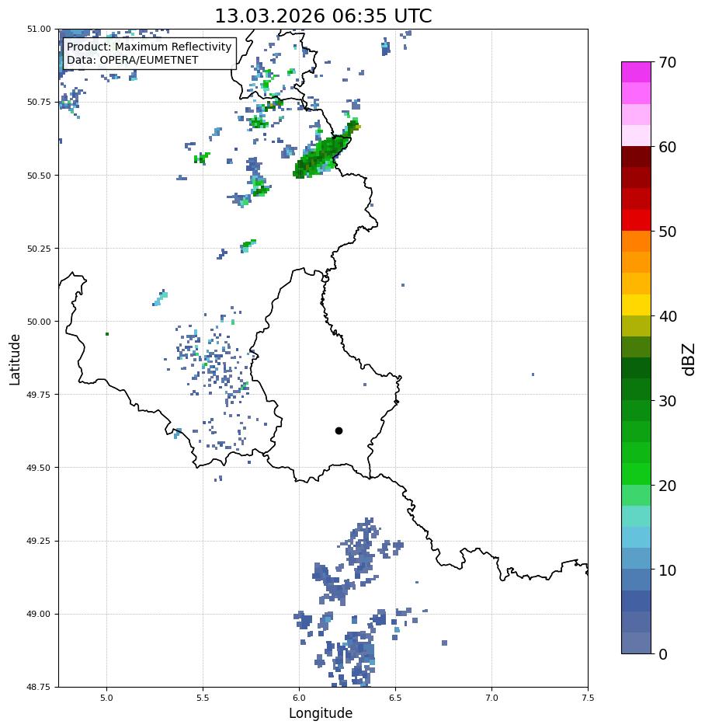Click the magenta top colorbar segment

click(x=637, y=72)
